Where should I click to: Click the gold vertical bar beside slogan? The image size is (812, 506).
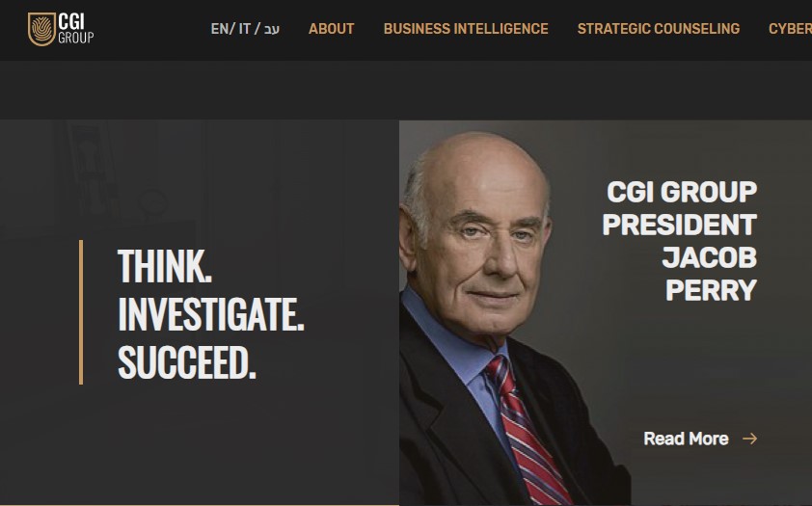[81, 312]
